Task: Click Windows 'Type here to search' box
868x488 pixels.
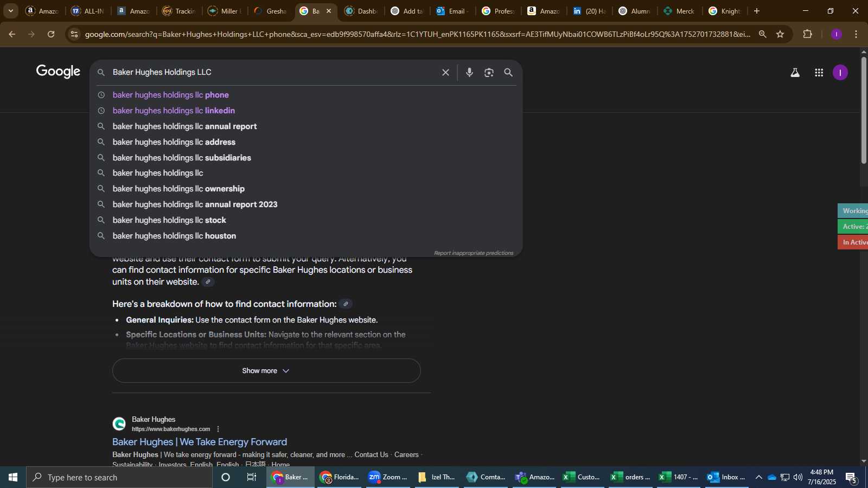Action: coord(119,477)
